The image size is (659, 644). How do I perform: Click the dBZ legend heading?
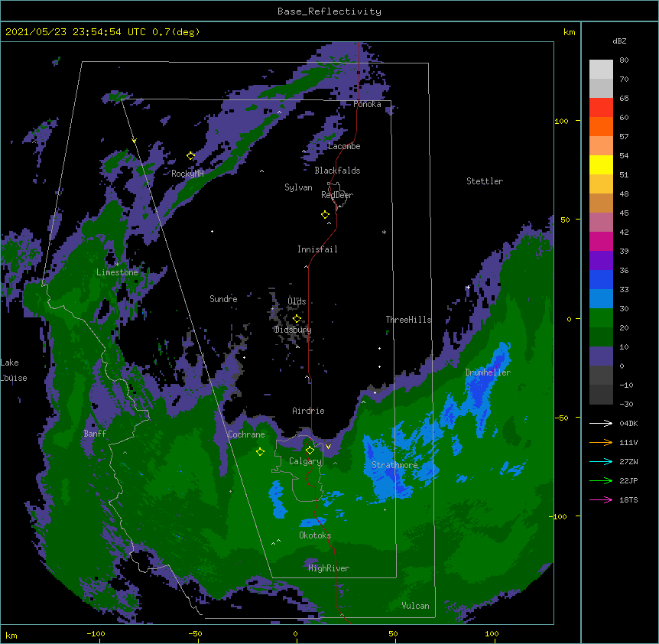[x=619, y=41]
